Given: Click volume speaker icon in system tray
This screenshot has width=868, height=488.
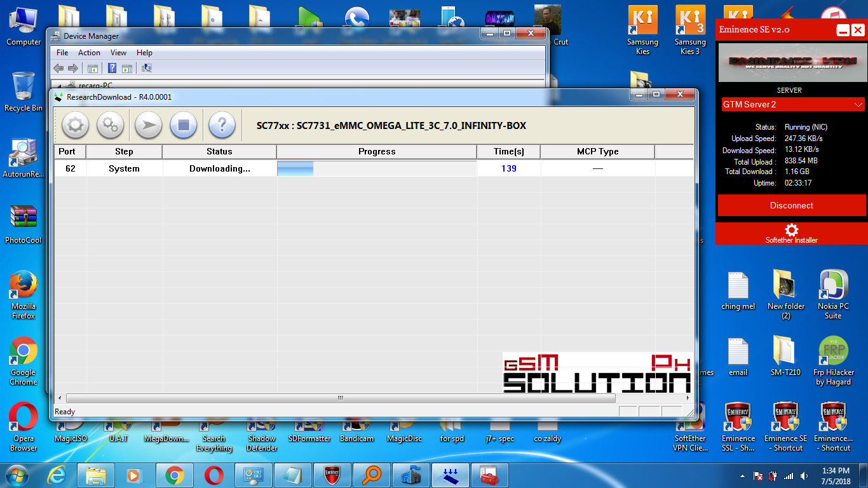Looking at the screenshot, I should click(804, 476).
